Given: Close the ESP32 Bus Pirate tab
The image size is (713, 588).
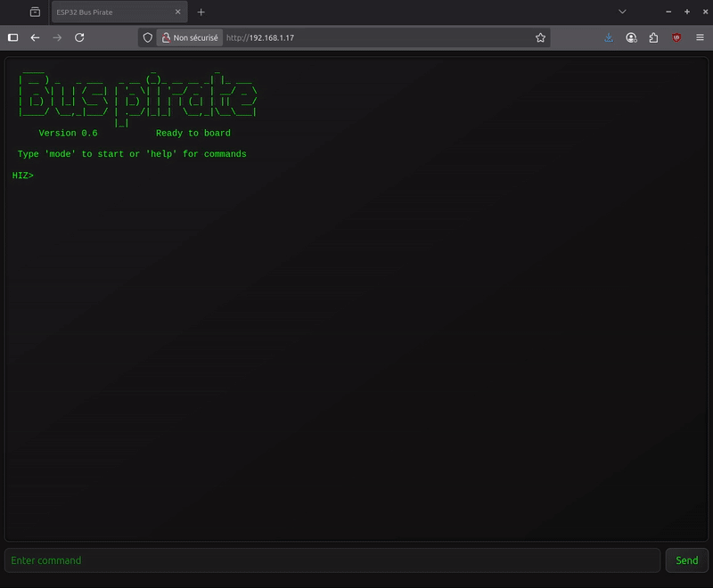Looking at the screenshot, I should 177,12.
